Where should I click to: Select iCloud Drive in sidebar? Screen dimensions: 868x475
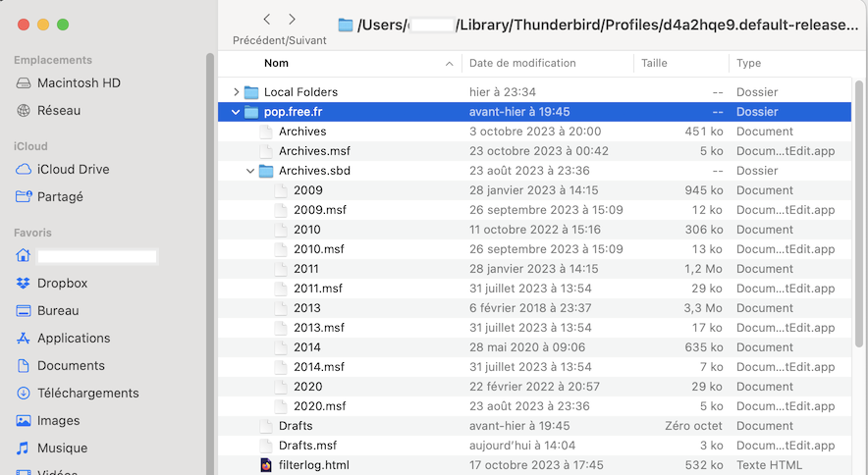coord(73,169)
